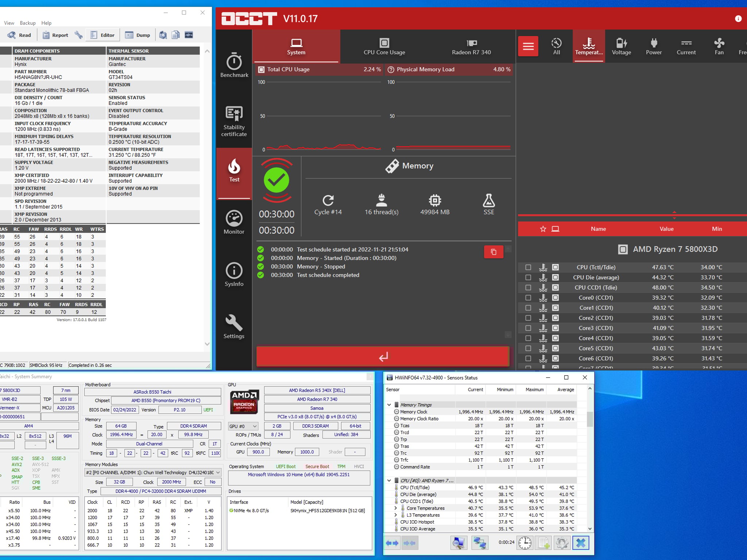Viewport: 747px width, 560px height.
Task: Click the red hamburger menu button
Action: pyautogui.click(x=528, y=46)
